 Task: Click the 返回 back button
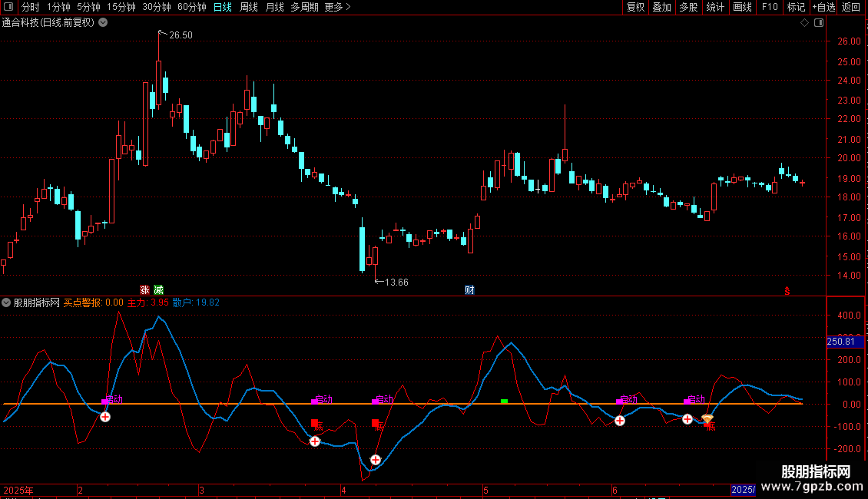coord(851,7)
